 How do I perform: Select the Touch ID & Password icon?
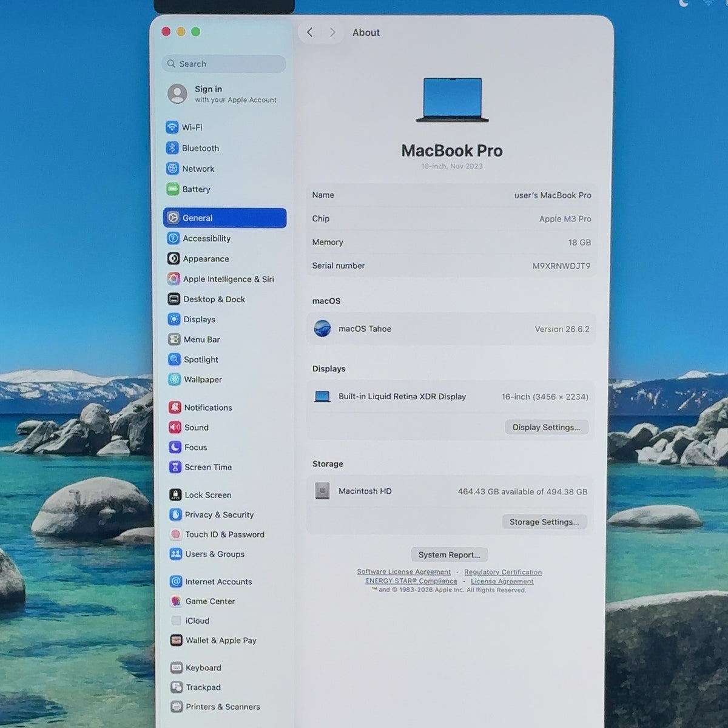pos(176,534)
